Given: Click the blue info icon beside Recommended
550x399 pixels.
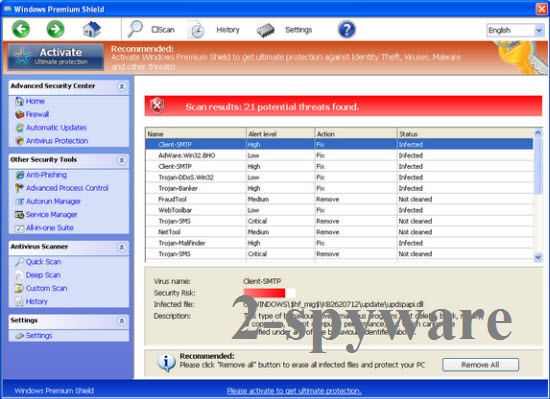Looking at the screenshot, I should [x=166, y=363].
